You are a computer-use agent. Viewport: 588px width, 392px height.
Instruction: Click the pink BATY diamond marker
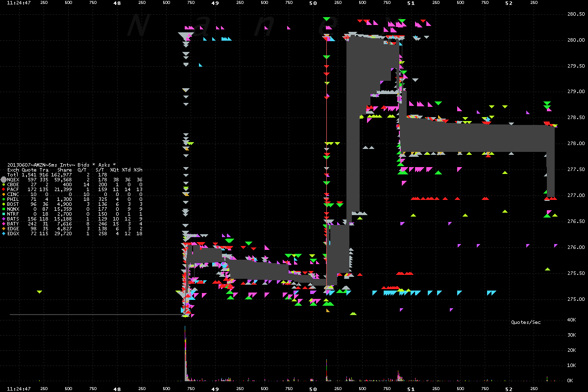3,223
